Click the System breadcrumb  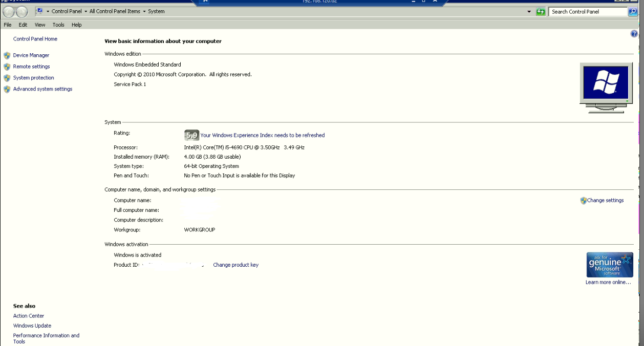(156, 11)
